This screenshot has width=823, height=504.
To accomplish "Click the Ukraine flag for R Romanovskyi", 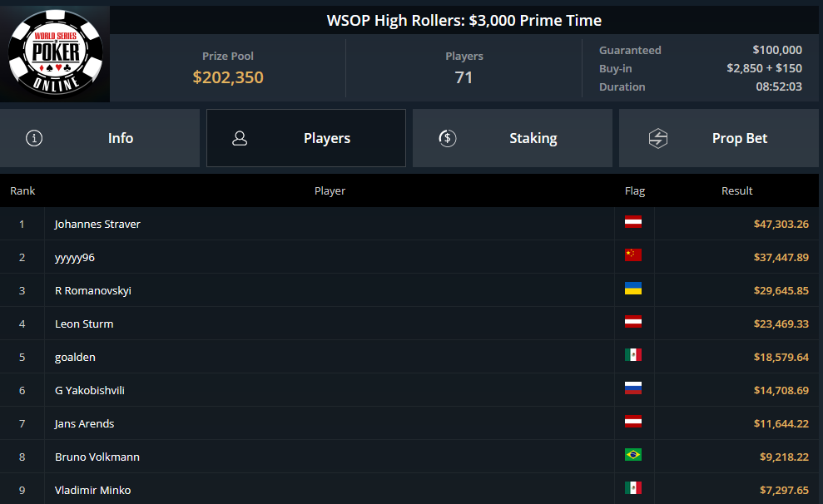I will (633, 289).
